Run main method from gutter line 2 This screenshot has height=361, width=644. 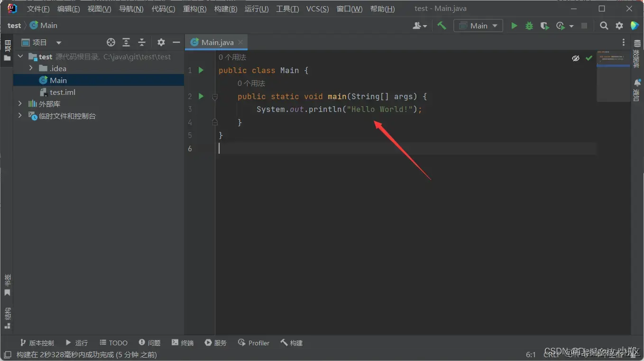(x=201, y=96)
